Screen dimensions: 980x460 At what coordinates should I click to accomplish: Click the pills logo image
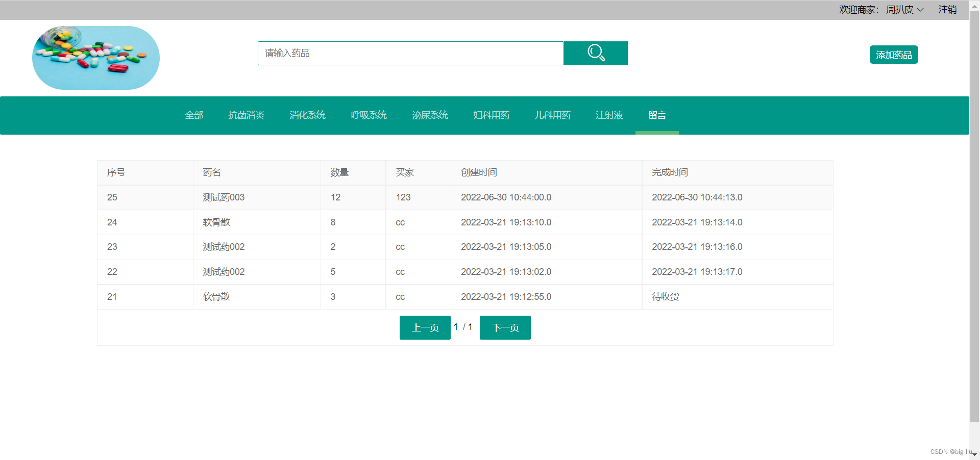click(x=96, y=58)
